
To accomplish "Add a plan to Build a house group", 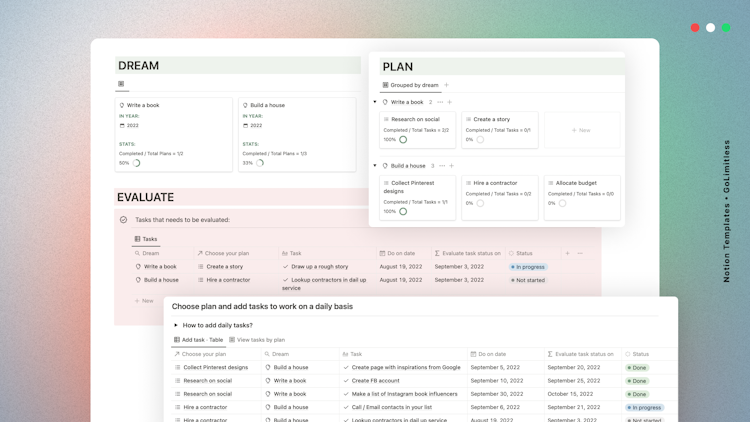I will point(452,166).
